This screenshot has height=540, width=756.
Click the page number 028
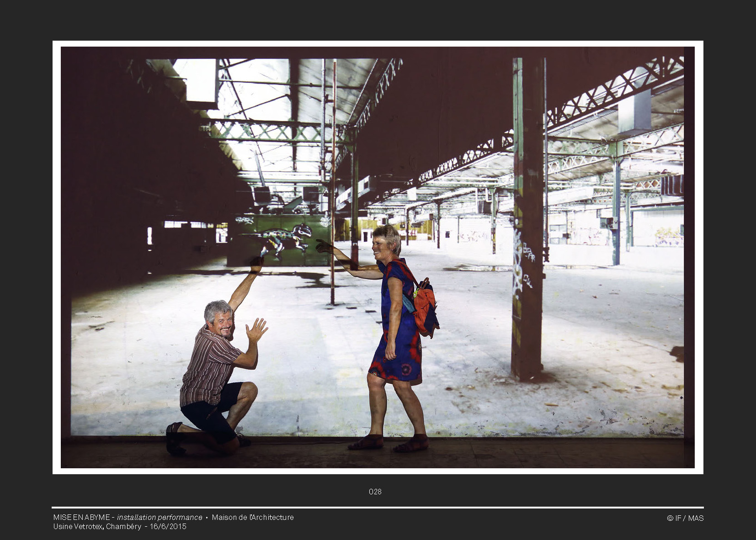coord(375,492)
